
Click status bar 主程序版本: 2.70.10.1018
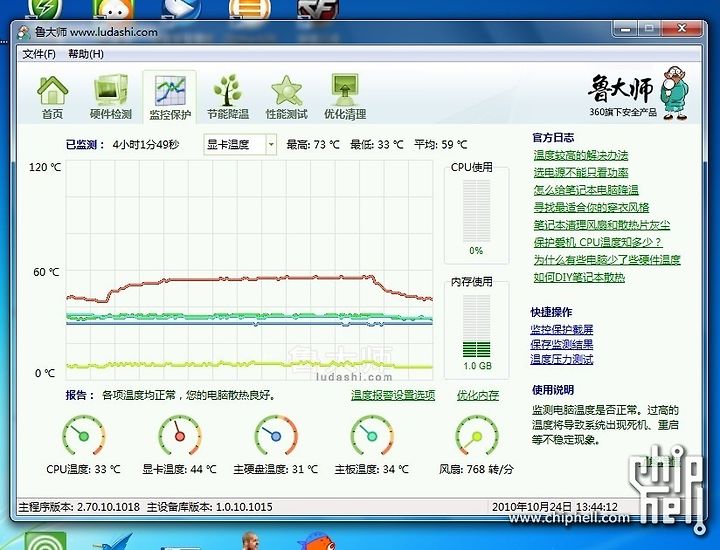[79, 507]
